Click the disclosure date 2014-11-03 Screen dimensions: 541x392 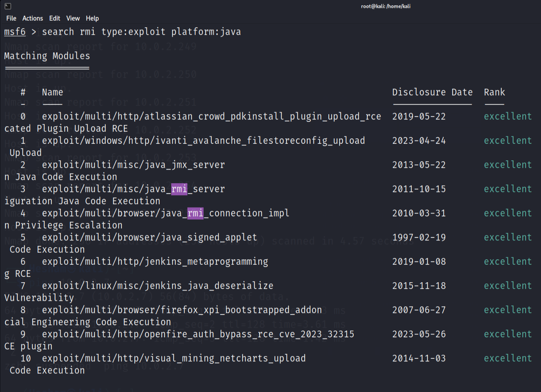click(x=419, y=358)
